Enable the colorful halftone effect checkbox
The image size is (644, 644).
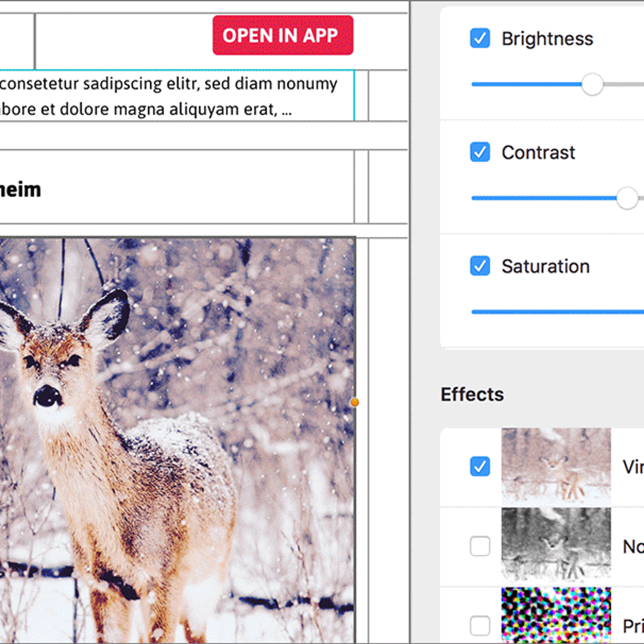[480, 625]
